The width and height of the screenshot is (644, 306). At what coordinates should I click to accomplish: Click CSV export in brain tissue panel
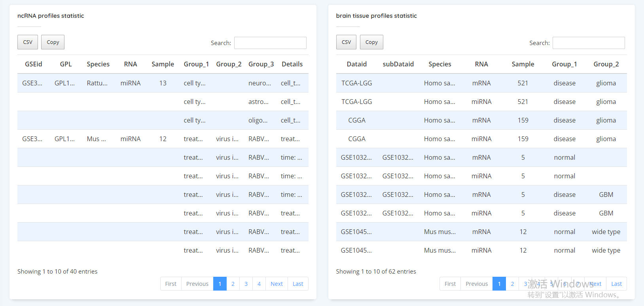[x=346, y=42]
